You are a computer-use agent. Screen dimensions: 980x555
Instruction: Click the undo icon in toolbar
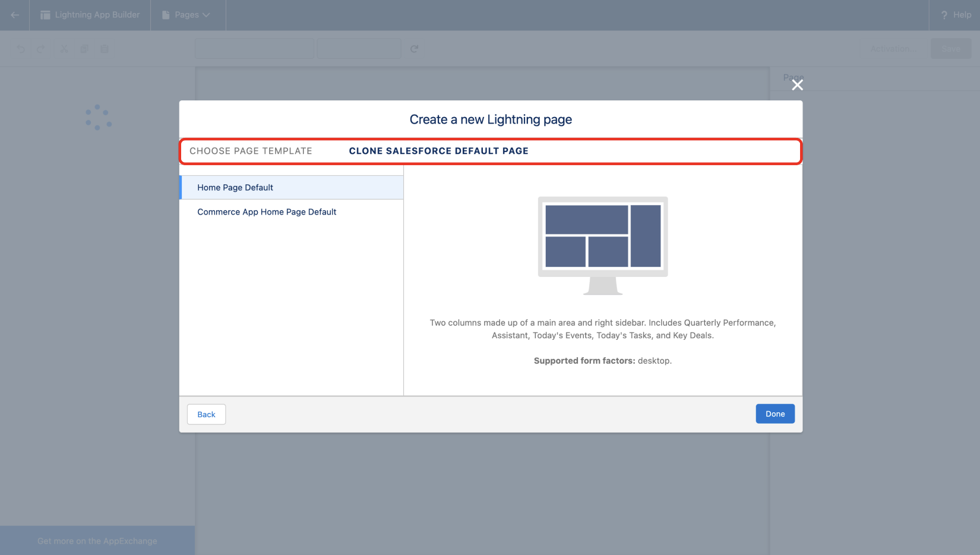pyautogui.click(x=21, y=49)
